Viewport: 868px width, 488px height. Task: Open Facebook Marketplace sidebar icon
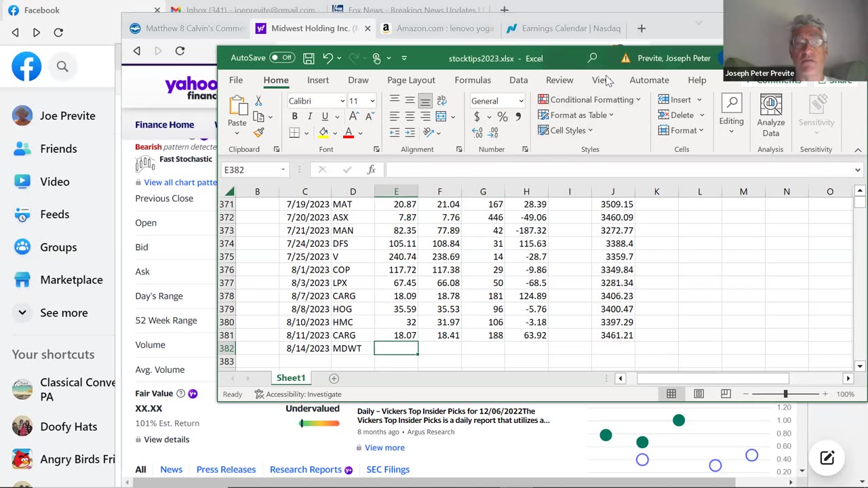[22, 280]
